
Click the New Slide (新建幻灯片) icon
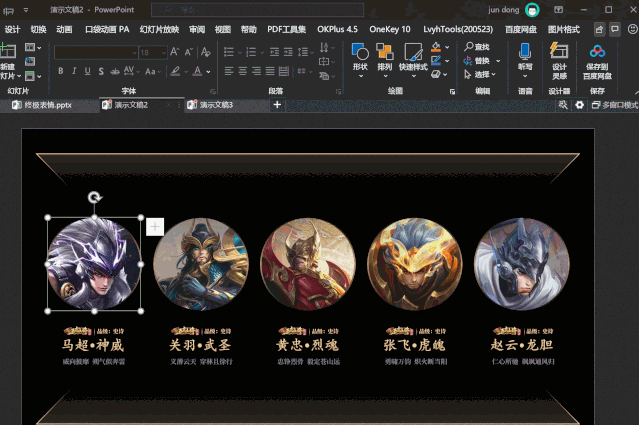pos(8,51)
